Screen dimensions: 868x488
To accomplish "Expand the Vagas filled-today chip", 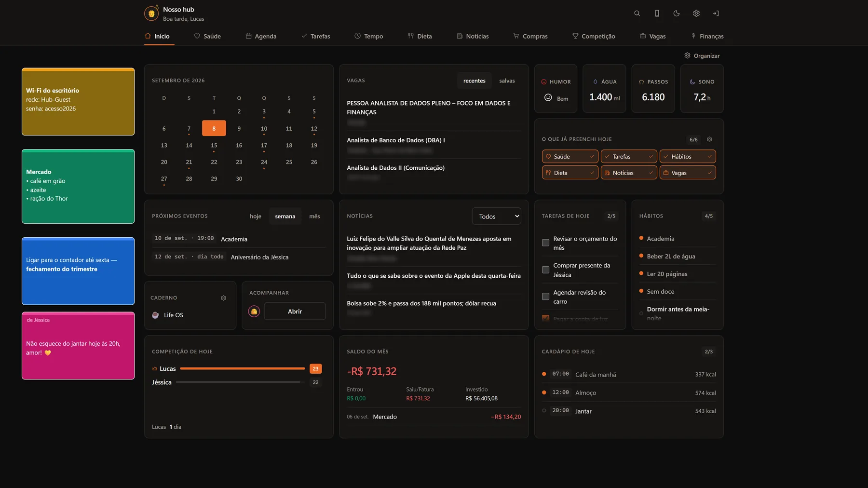I will pos(688,173).
